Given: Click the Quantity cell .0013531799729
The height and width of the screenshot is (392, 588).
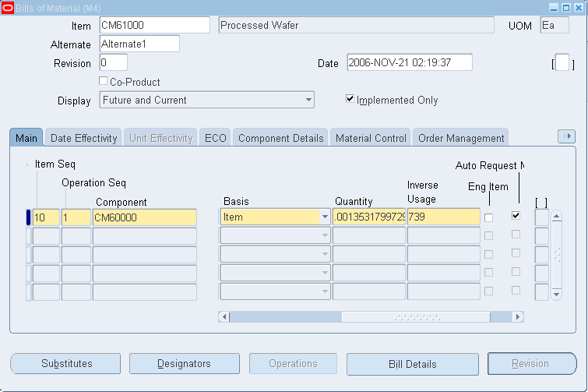Looking at the screenshot, I should (369, 217).
